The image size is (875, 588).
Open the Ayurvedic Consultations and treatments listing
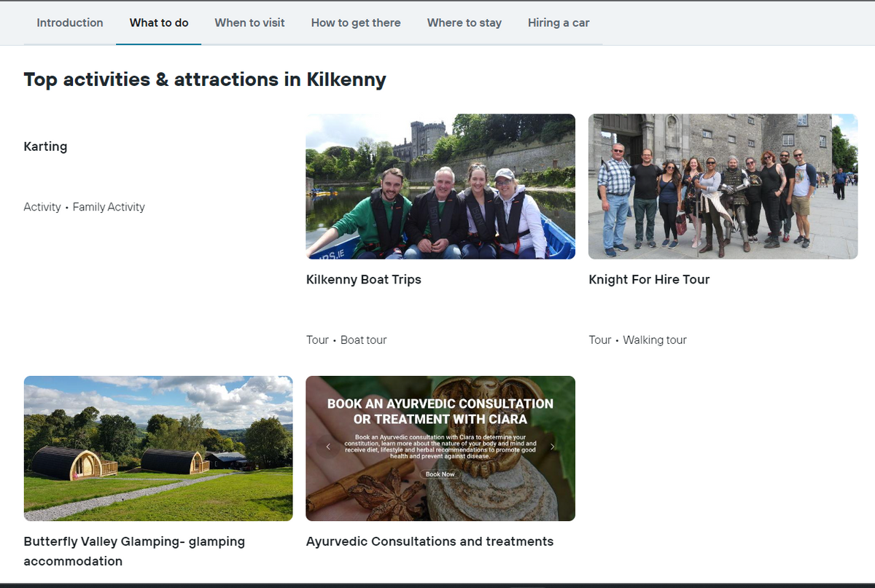tap(429, 541)
